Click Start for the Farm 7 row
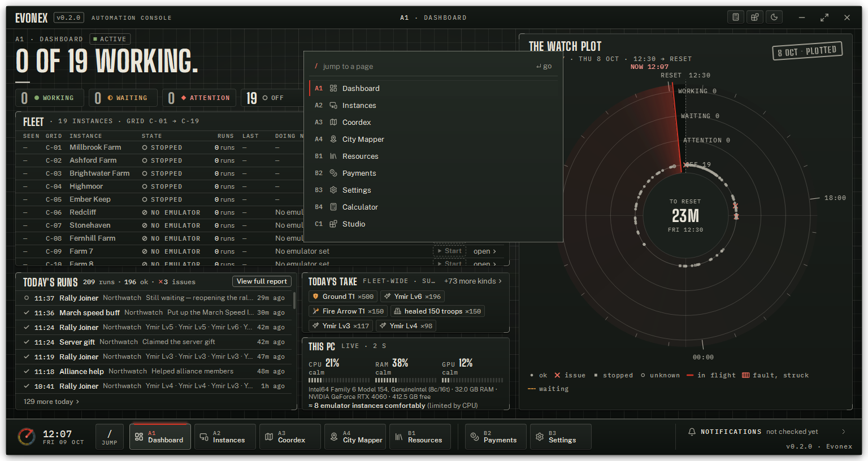This screenshot has width=868, height=461. click(450, 251)
